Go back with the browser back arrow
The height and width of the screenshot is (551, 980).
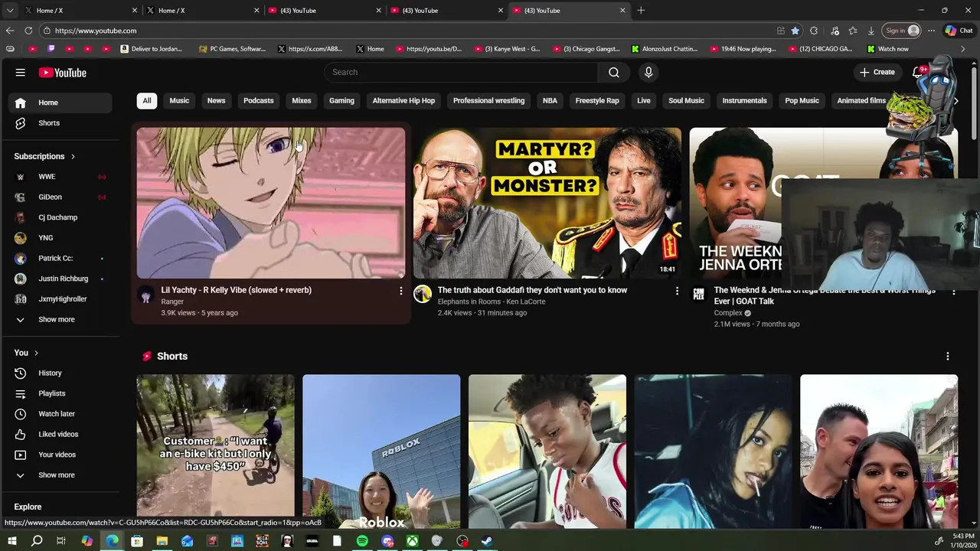[x=9, y=31]
